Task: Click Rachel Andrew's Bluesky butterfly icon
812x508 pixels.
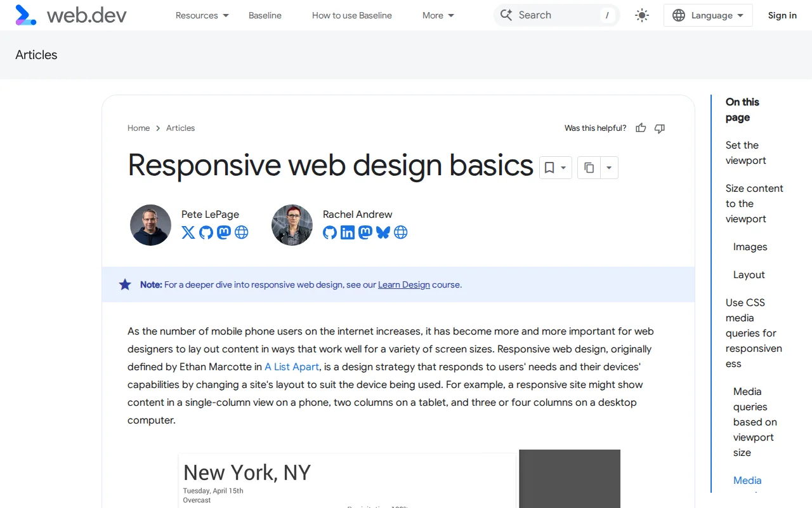Action: coord(383,232)
